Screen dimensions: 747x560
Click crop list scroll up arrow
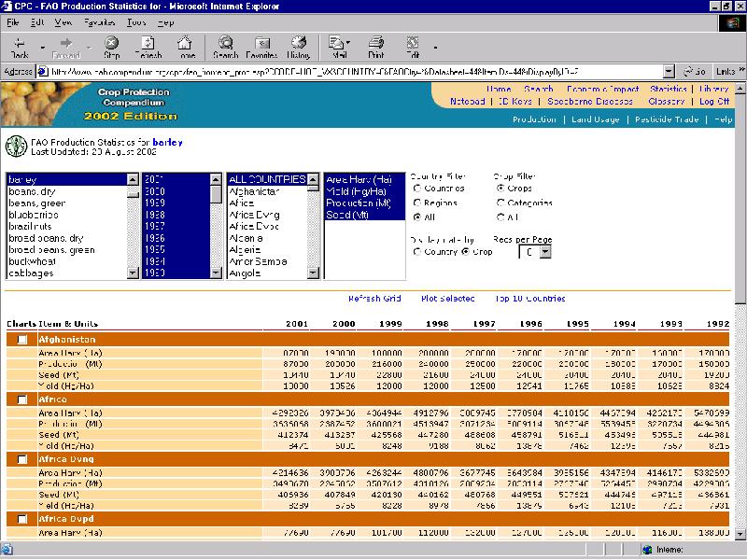[x=133, y=179]
